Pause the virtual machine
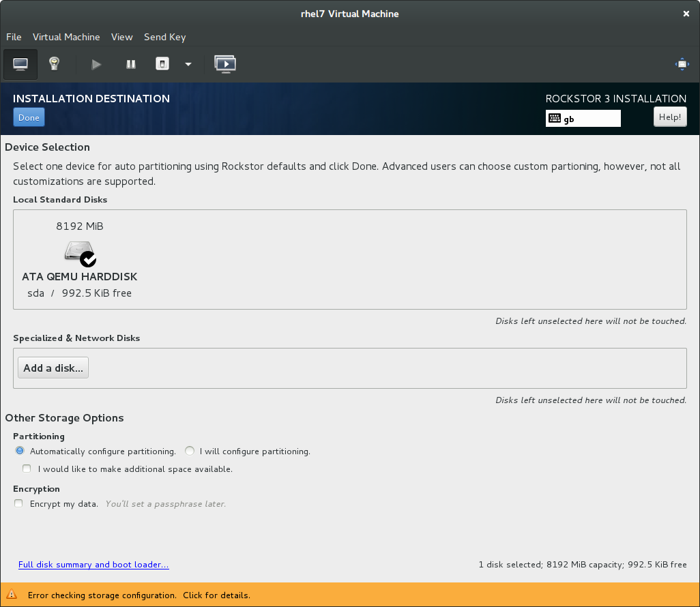Viewport: 700px width, 607px height. [x=130, y=64]
